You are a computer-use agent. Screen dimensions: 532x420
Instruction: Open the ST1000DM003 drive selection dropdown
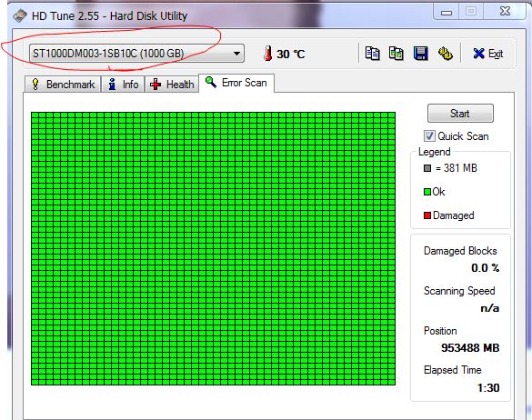[x=136, y=54]
